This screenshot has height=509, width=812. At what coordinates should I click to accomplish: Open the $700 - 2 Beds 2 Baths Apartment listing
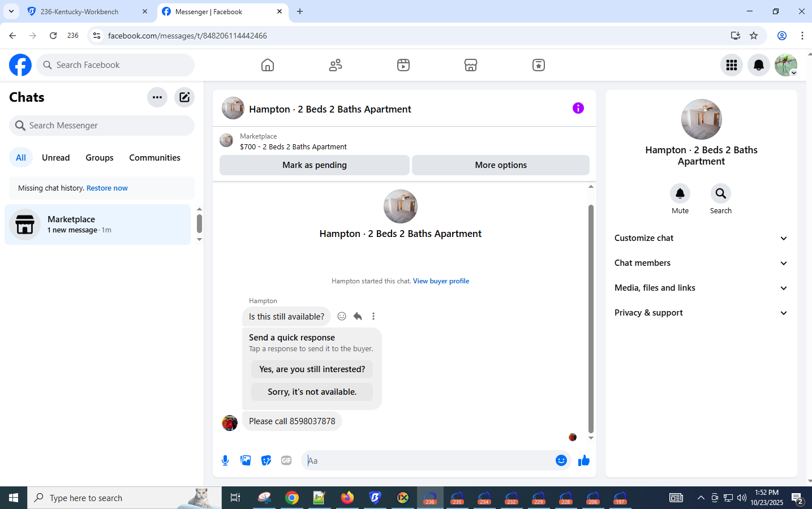pyautogui.click(x=293, y=146)
